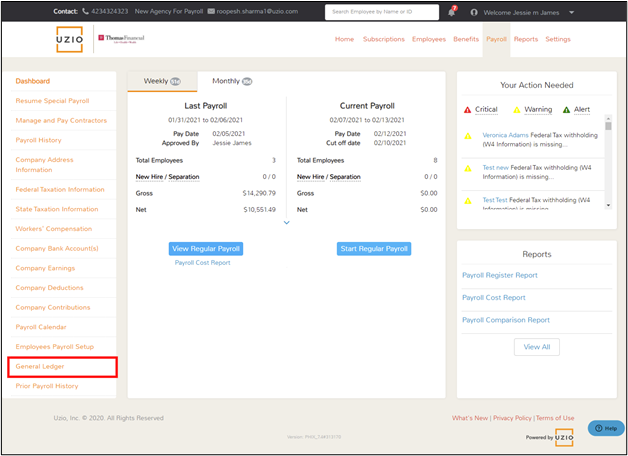
Task: Open Workers' Compensation page
Action: click(54, 229)
